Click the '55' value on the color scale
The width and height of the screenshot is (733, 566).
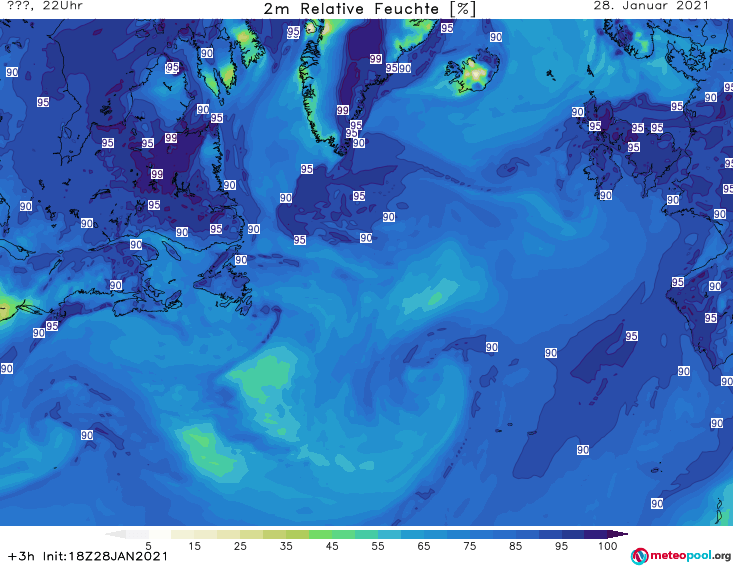click(377, 546)
